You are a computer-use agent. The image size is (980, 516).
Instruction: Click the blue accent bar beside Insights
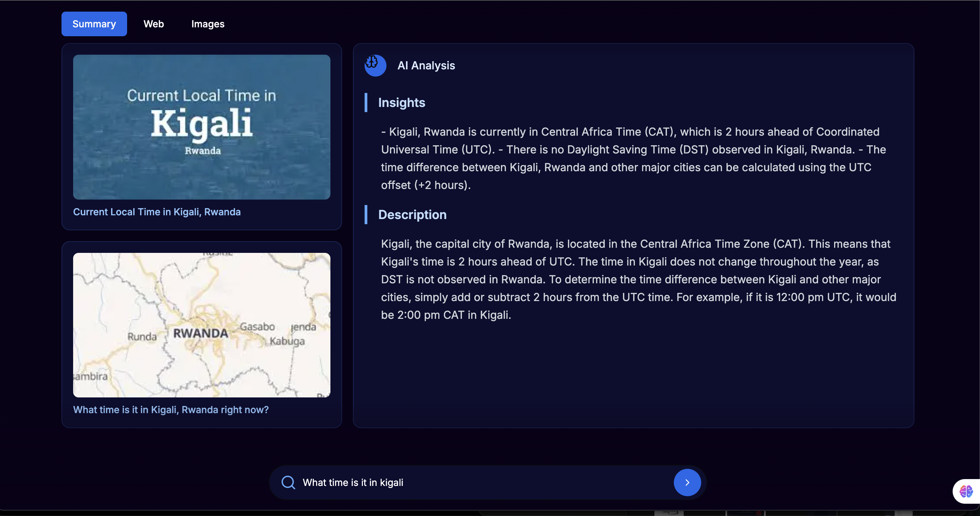click(366, 103)
